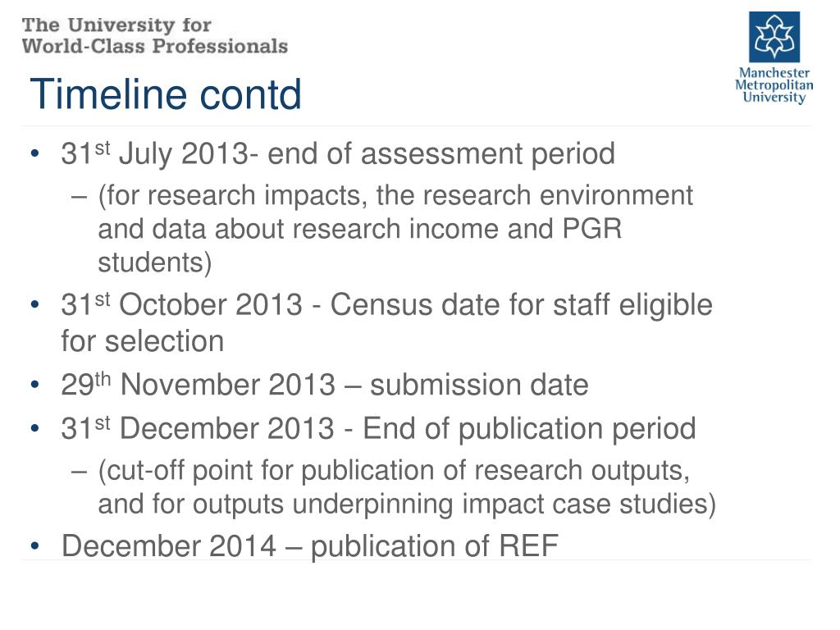Select the 'for research impacts' sub-point text
840x630 pixels.
click(x=395, y=196)
